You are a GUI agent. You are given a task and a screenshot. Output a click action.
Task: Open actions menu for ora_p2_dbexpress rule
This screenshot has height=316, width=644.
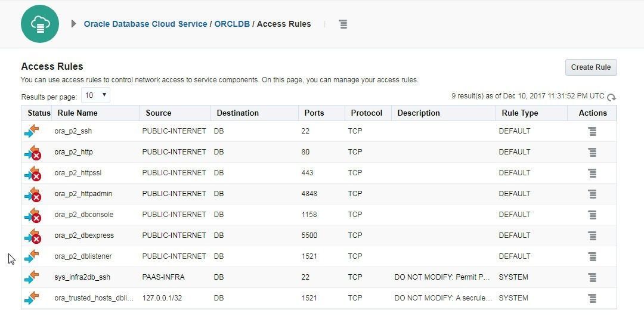tap(592, 236)
